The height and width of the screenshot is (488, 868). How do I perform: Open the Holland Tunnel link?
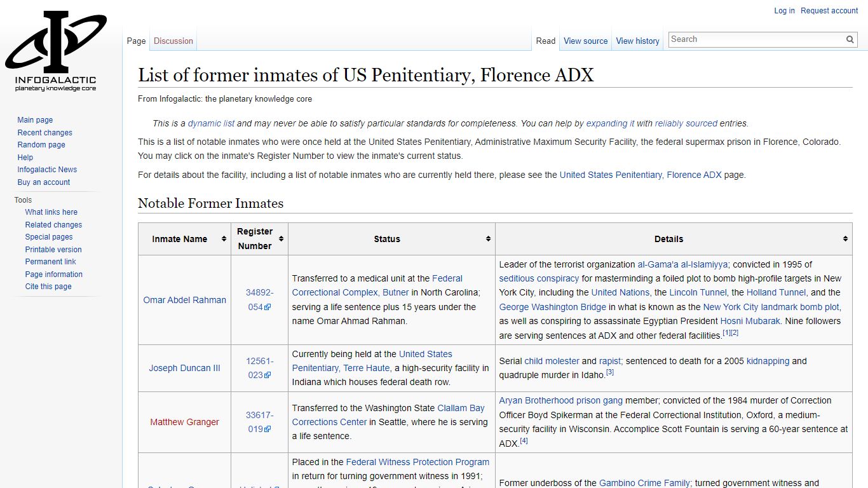(x=776, y=292)
